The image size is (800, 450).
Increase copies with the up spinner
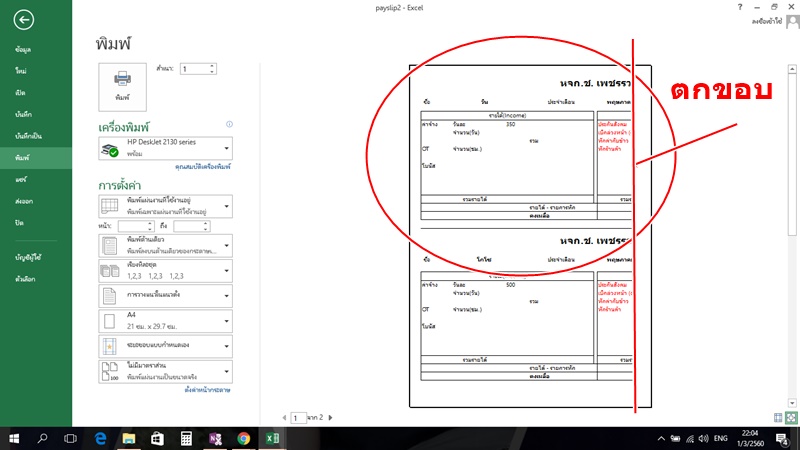212,66
